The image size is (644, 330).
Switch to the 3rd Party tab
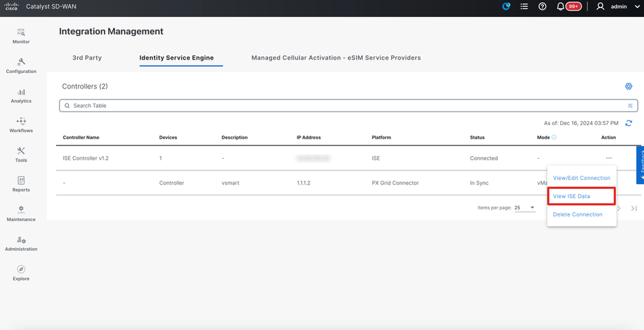pos(87,58)
